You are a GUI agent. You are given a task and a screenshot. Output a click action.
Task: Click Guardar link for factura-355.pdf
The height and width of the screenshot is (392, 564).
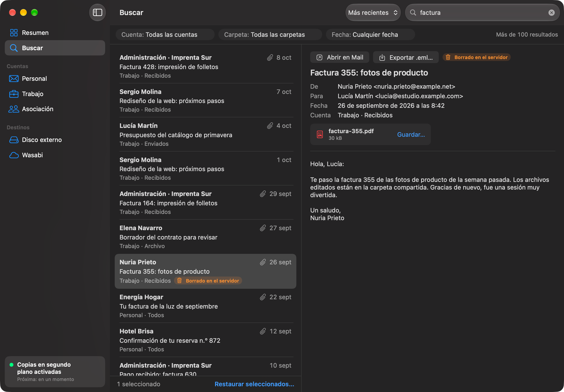tap(411, 135)
